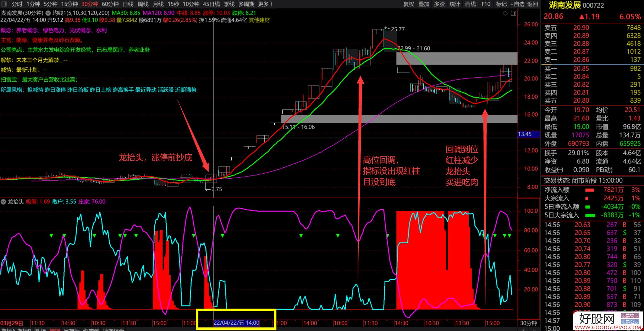Switch to the 分时 chart period
The image size is (644, 331).
[x=17, y=4]
